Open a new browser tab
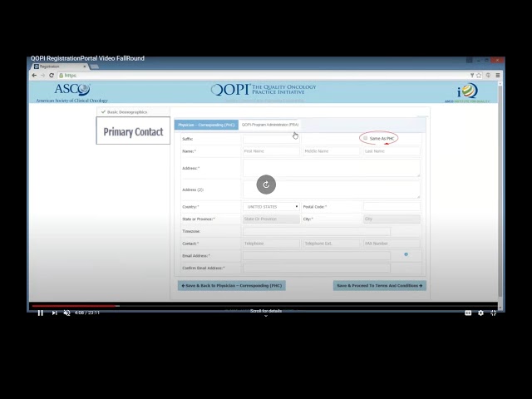 pyautogui.click(x=95, y=66)
